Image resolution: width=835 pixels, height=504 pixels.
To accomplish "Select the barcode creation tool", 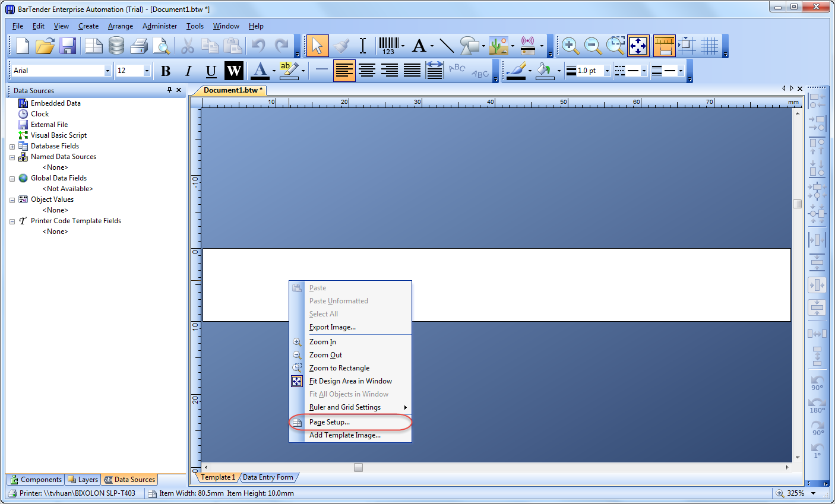I will pyautogui.click(x=389, y=46).
